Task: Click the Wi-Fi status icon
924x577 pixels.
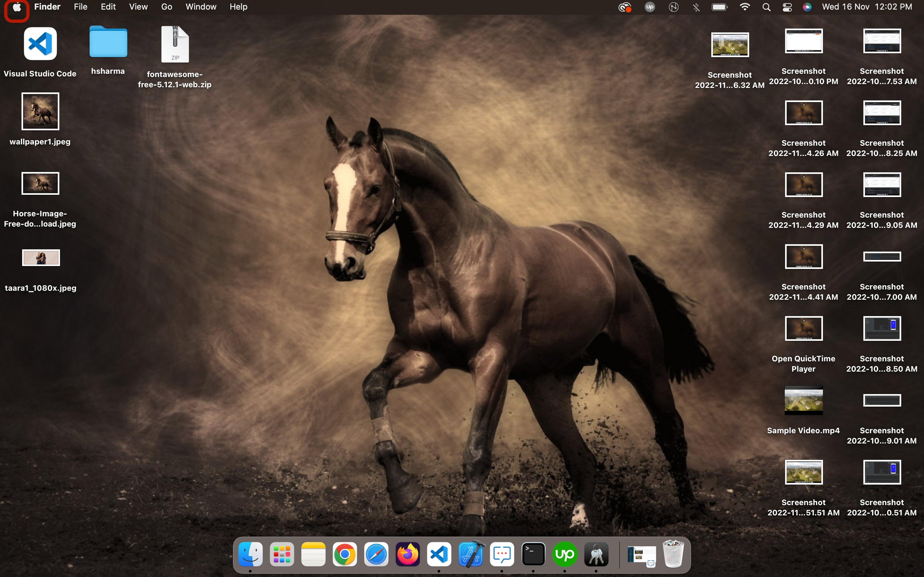Action: (744, 7)
